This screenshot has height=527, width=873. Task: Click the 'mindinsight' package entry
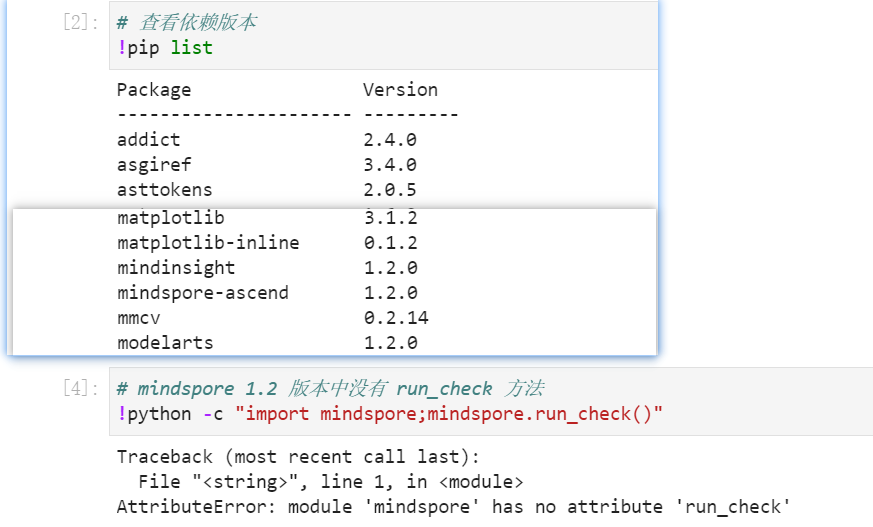pos(176,268)
